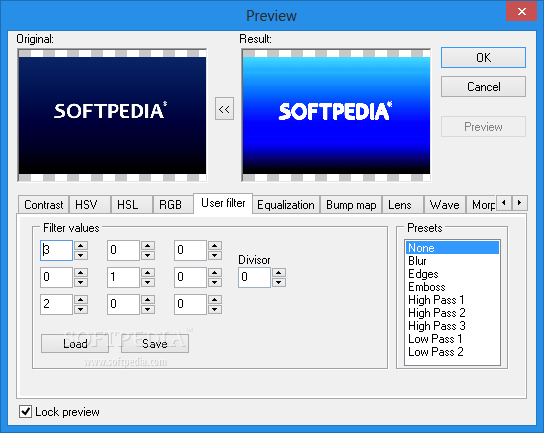Click the Cancel button
Screen dimensions: 544x433
tap(483, 86)
